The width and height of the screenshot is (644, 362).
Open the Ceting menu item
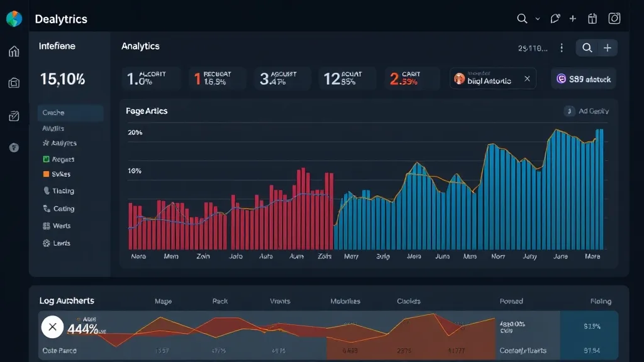point(58,209)
